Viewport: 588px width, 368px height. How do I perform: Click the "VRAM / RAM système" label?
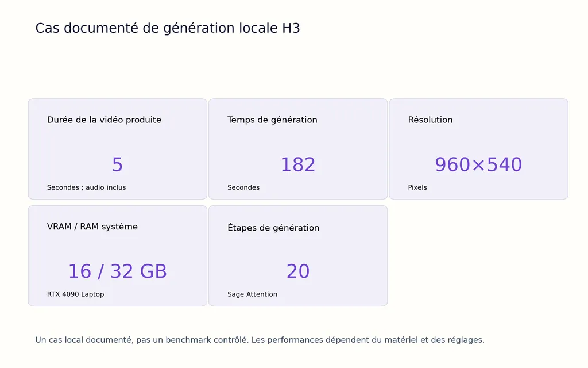(92, 227)
